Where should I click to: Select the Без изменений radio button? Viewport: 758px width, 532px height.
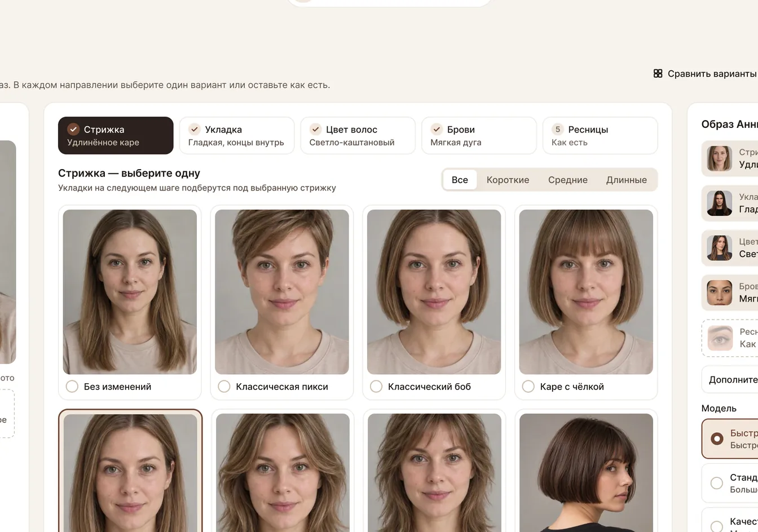pyautogui.click(x=72, y=387)
